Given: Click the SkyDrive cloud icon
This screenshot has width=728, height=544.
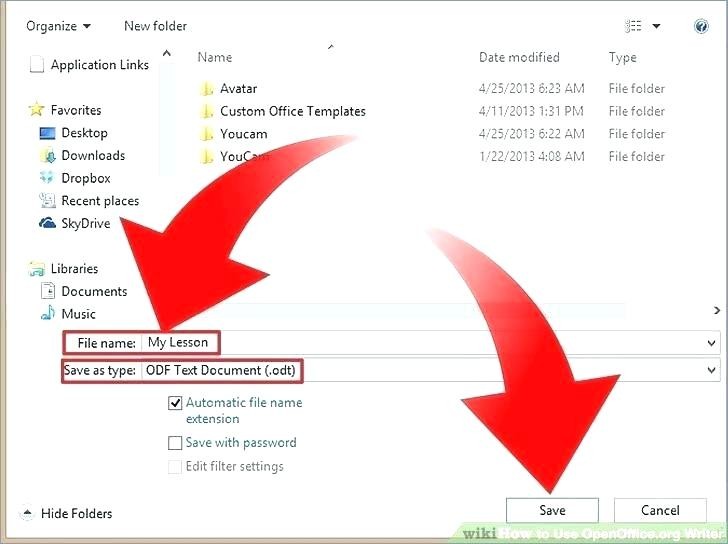Looking at the screenshot, I should (47, 223).
